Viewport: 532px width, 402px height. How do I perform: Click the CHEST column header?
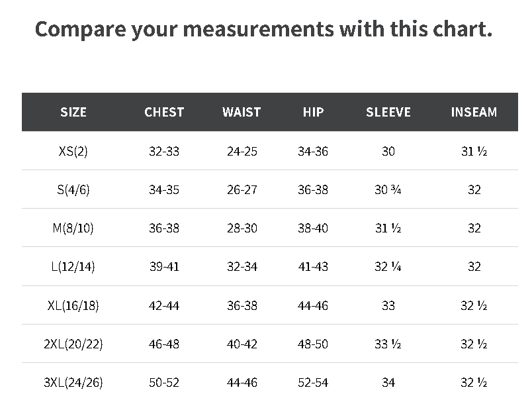(164, 112)
